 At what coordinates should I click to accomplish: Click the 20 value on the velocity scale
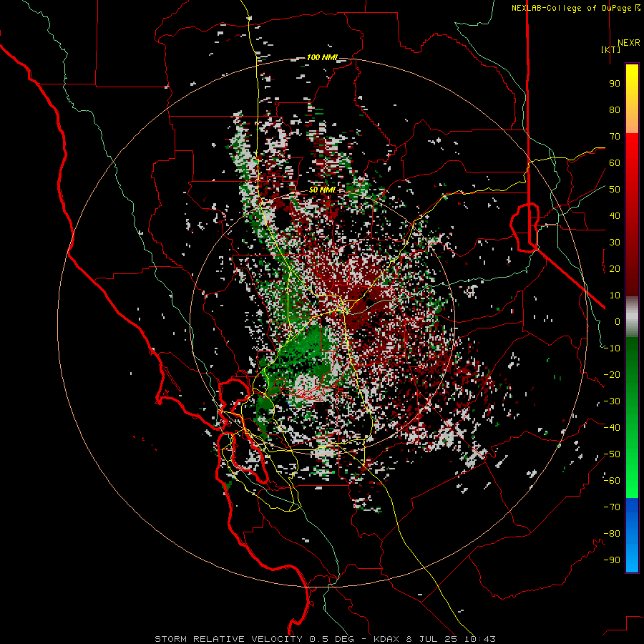pos(615,269)
